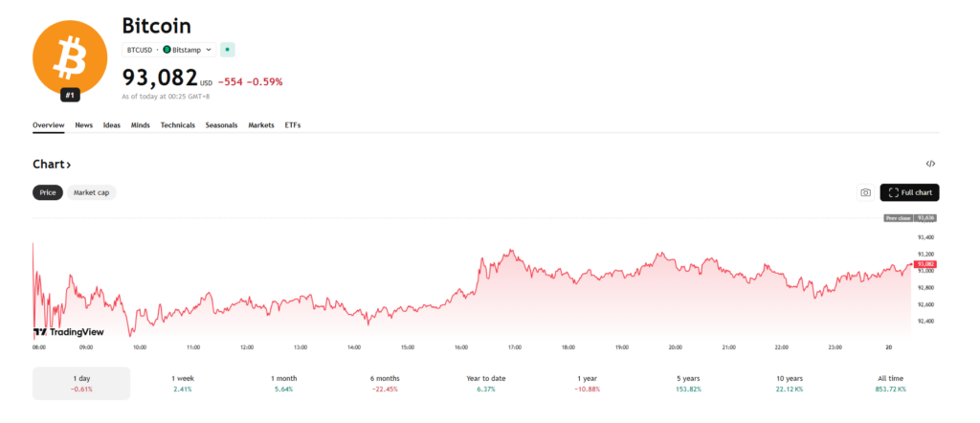Click the #1 rank badge
The width and height of the screenshot is (980, 423).
point(71,94)
